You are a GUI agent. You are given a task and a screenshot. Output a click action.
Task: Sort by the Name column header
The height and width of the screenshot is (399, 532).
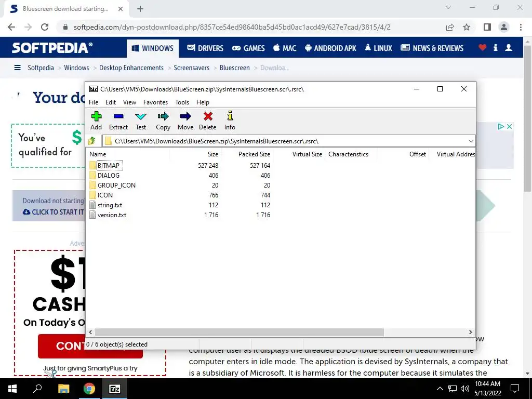(x=127, y=154)
